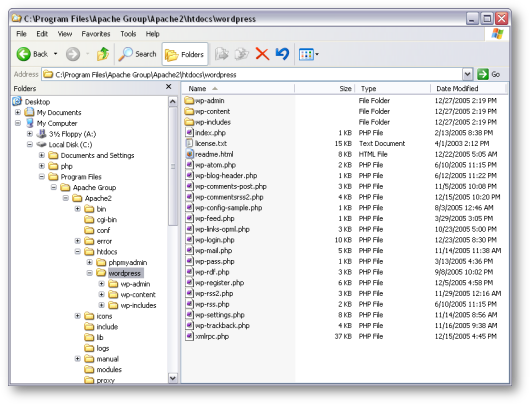Select the wp-settings.php file icon

[x=190, y=315]
